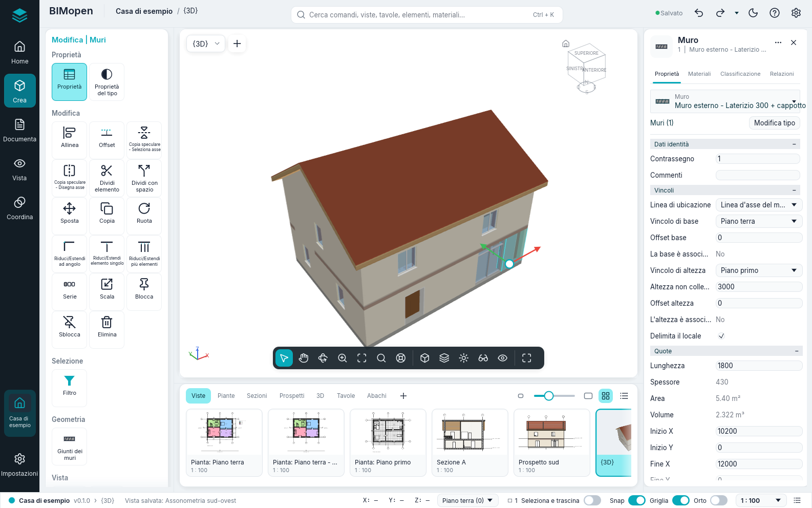
Task: Toggle the Snap switch
Action: (x=636, y=500)
